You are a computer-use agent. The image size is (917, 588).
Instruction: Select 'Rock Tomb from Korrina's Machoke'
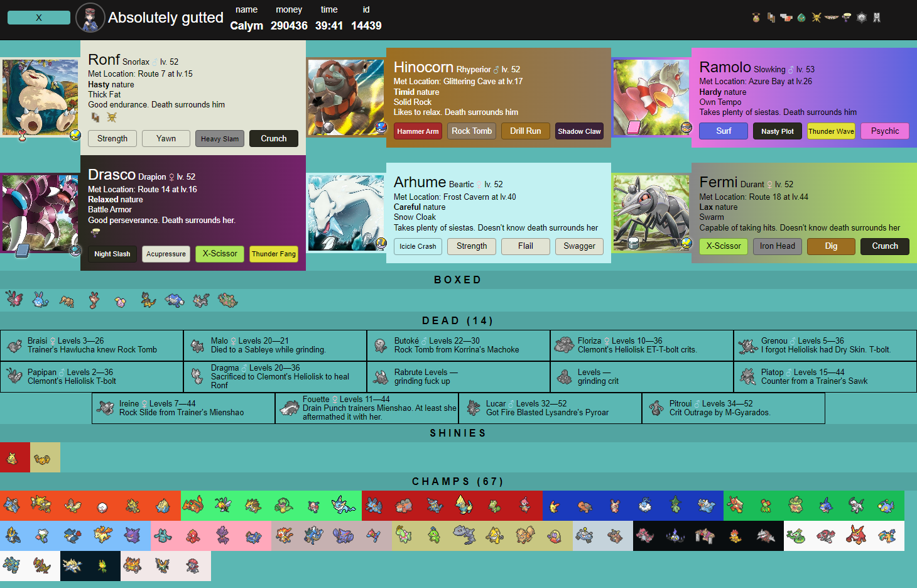tap(457, 350)
